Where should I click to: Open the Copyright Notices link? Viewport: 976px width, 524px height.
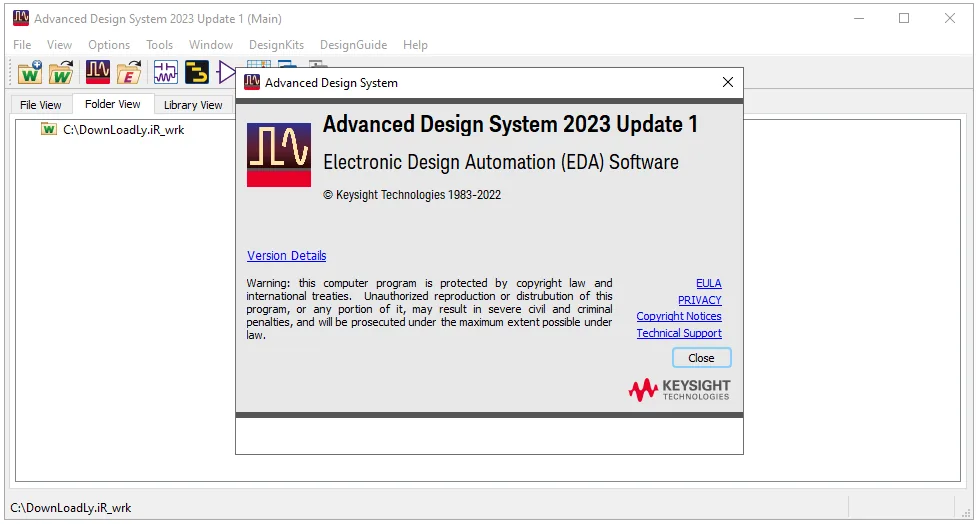[678, 316]
